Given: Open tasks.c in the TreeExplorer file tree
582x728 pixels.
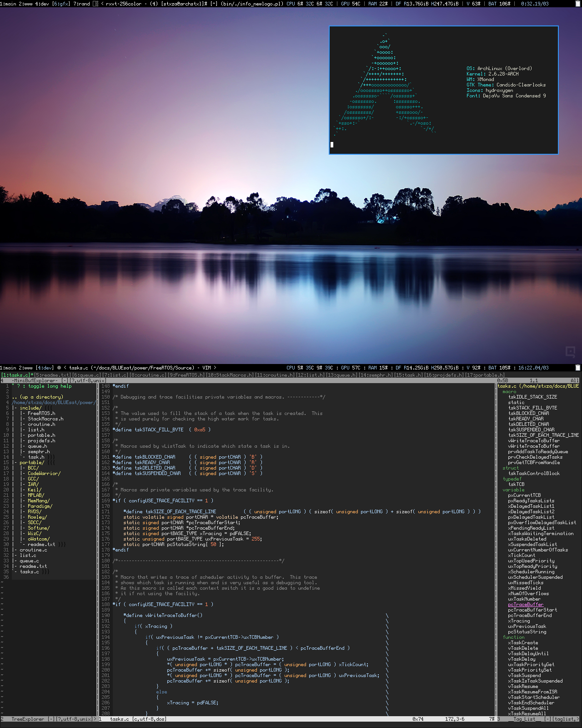Looking at the screenshot, I should [x=29, y=572].
